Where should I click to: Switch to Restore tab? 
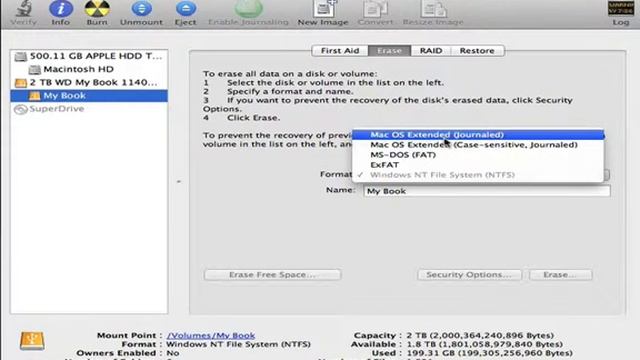point(477,51)
